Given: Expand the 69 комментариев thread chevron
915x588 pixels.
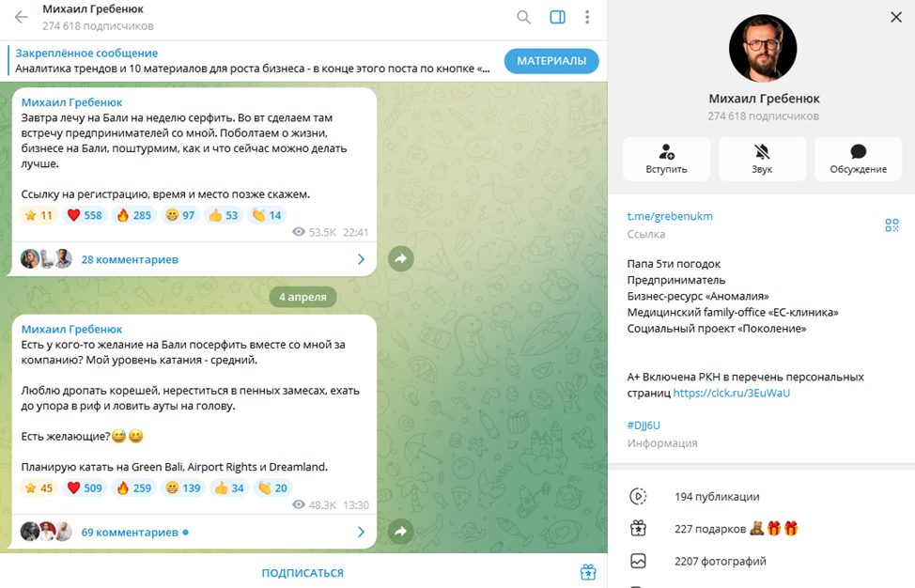Looking at the screenshot, I should (361, 532).
